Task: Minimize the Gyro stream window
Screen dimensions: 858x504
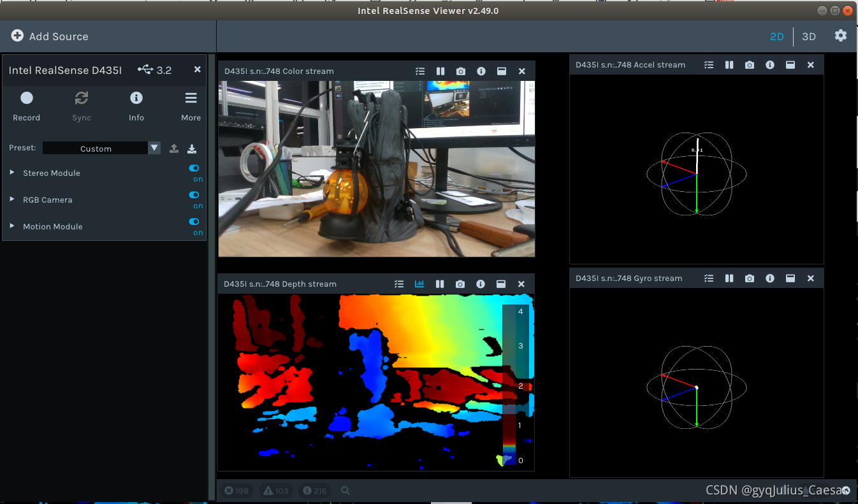Action: click(790, 278)
